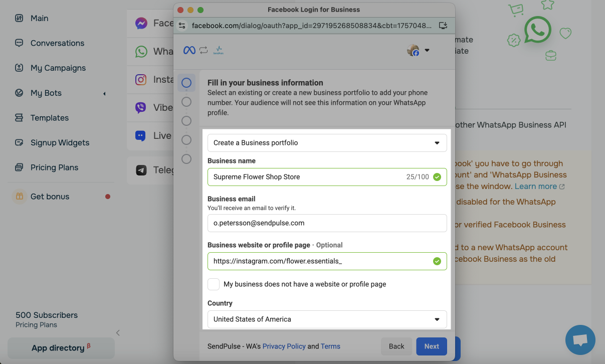This screenshot has width=605, height=364.
Task: Click the Get bonus gift icon
Action: 19,197
